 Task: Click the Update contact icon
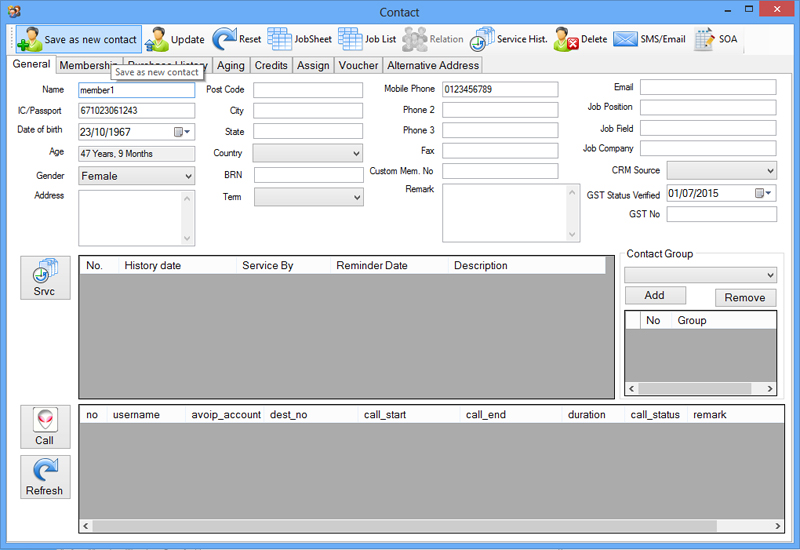pyautogui.click(x=157, y=39)
